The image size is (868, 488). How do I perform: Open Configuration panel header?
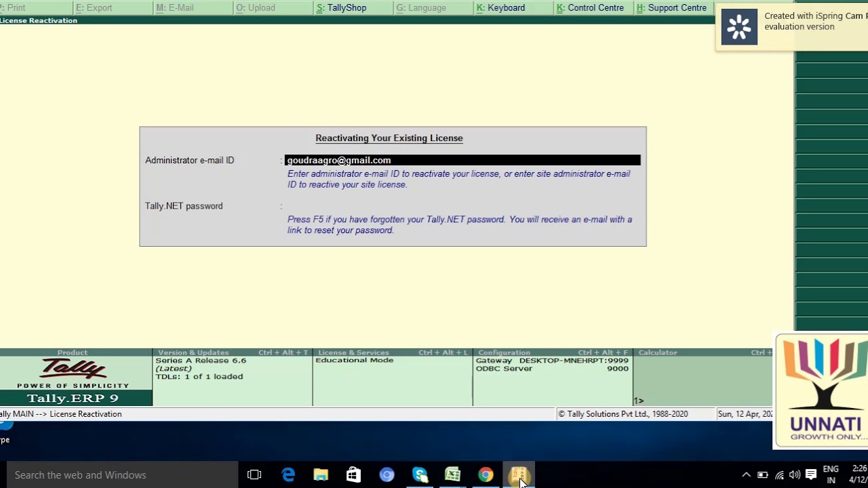click(x=553, y=352)
